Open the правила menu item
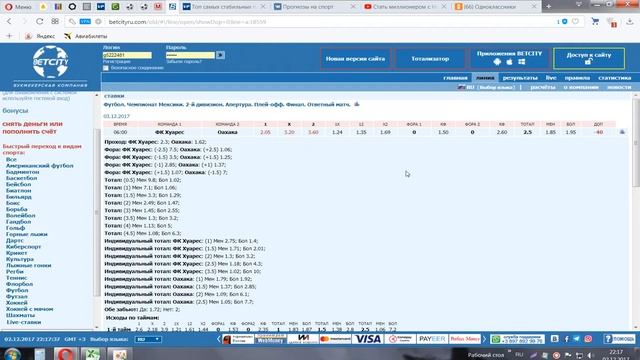 577,78
